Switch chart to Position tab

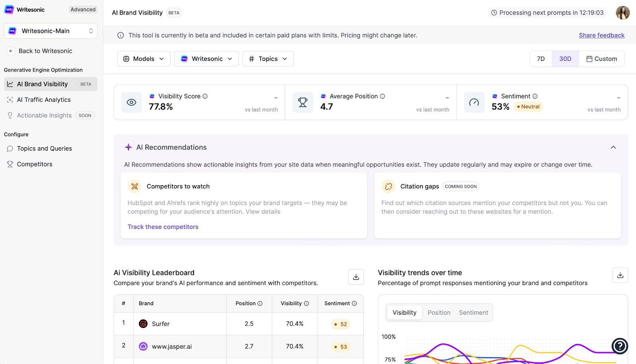click(x=439, y=313)
